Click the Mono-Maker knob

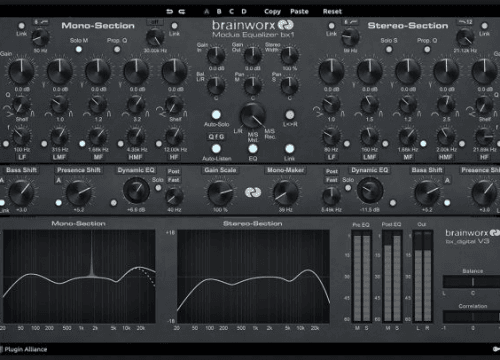pyautogui.click(x=286, y=193)
